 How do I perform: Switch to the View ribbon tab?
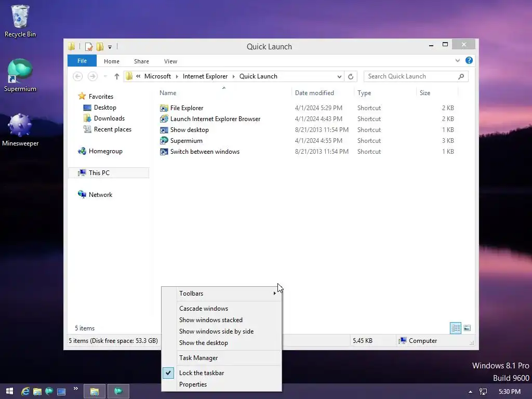tap(170, 61)
